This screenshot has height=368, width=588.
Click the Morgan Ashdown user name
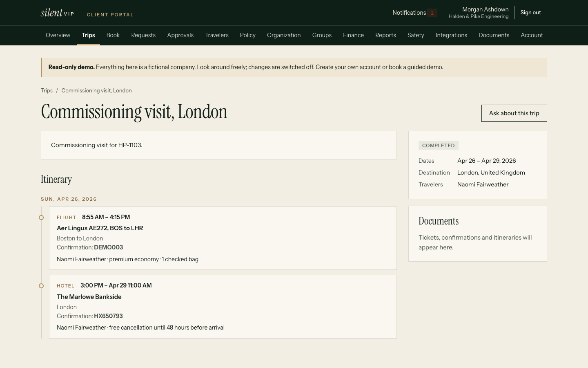click(486, 9)
